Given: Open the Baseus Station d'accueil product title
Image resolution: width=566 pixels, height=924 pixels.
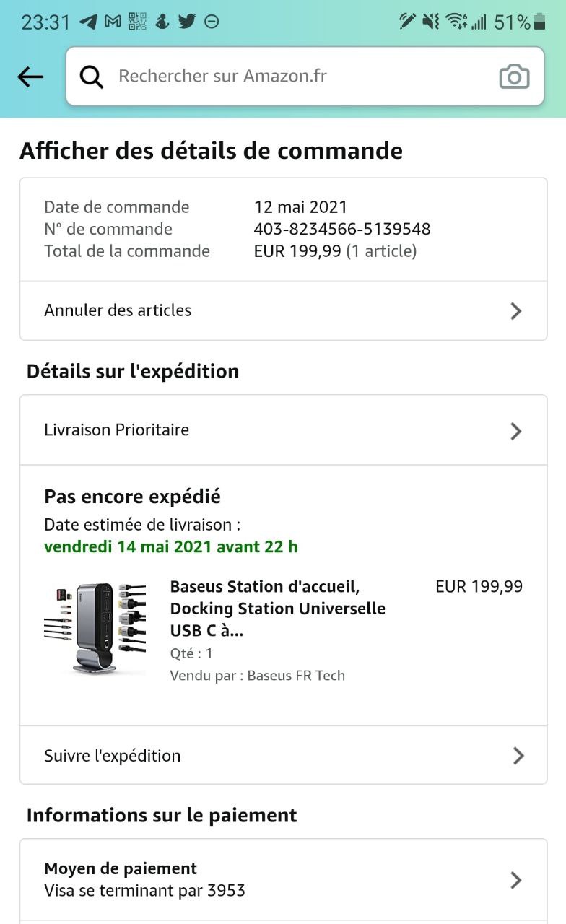Looking at the screenshot, I should coord(277,608).
